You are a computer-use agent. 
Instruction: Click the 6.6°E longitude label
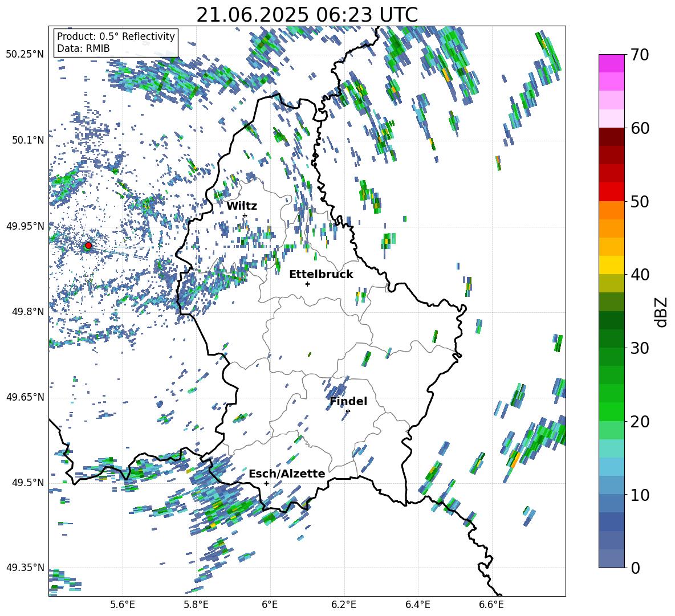pyautogui.click(x=491, y=605)
